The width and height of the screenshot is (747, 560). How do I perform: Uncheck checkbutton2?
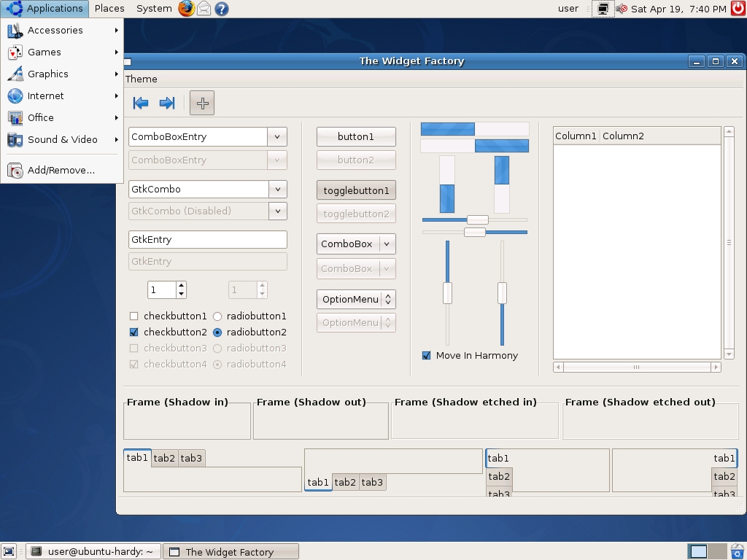click(134, 332)
